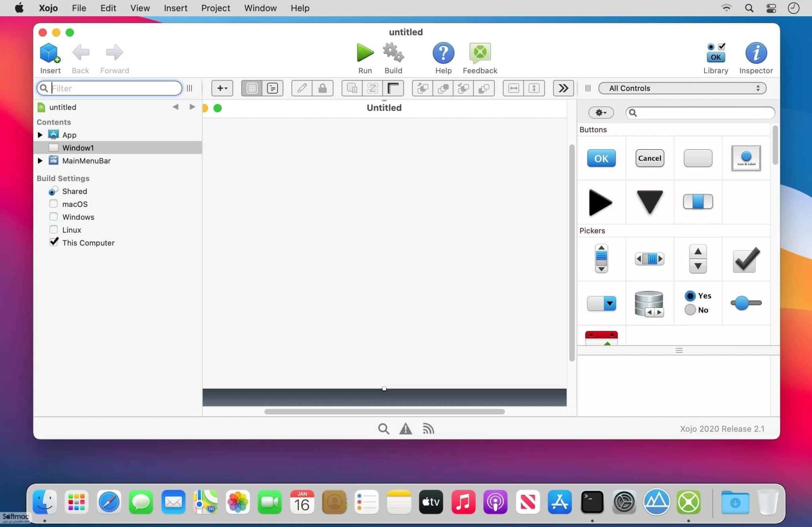Image resolution: width=812 pixels, height=527 pixels.
Task: Open Safari from the Dock
Action: point(109,502)
